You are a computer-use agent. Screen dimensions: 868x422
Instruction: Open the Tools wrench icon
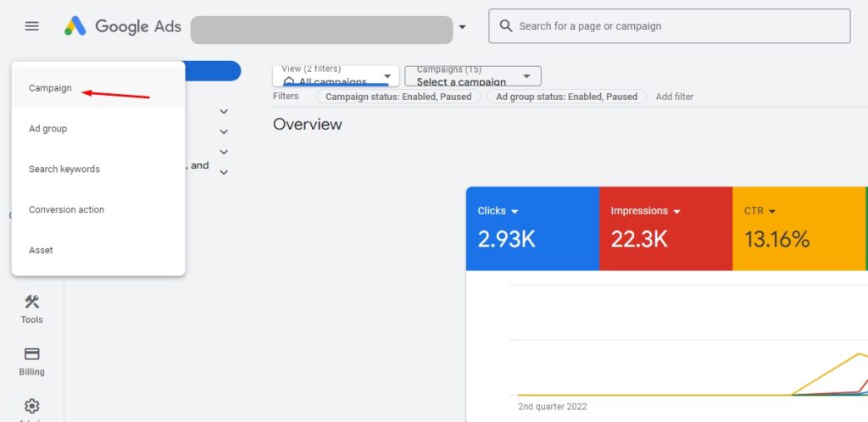31,302
